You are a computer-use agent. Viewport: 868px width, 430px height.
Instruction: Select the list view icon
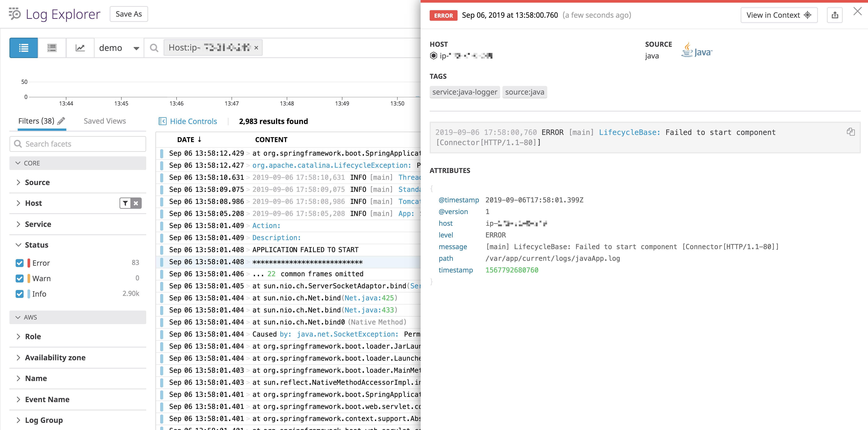tap(23, 47)
